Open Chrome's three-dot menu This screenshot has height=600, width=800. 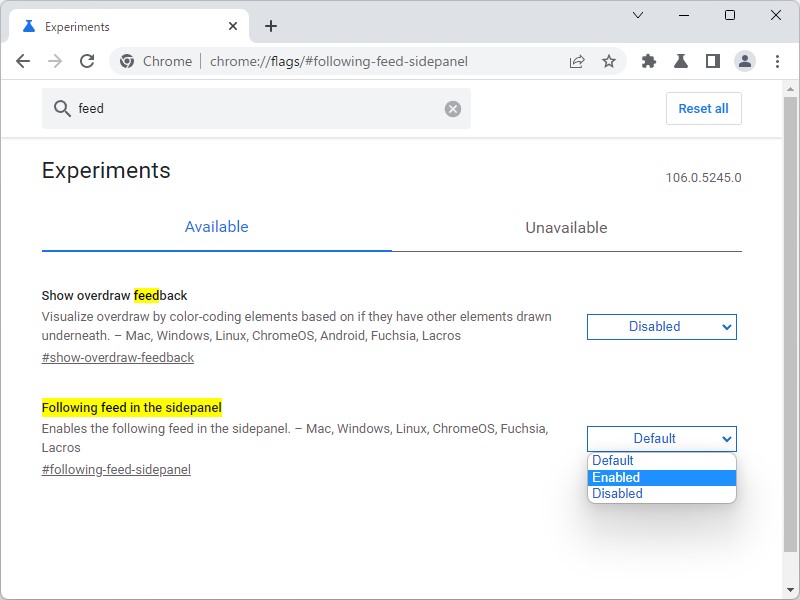coord(778,61)
